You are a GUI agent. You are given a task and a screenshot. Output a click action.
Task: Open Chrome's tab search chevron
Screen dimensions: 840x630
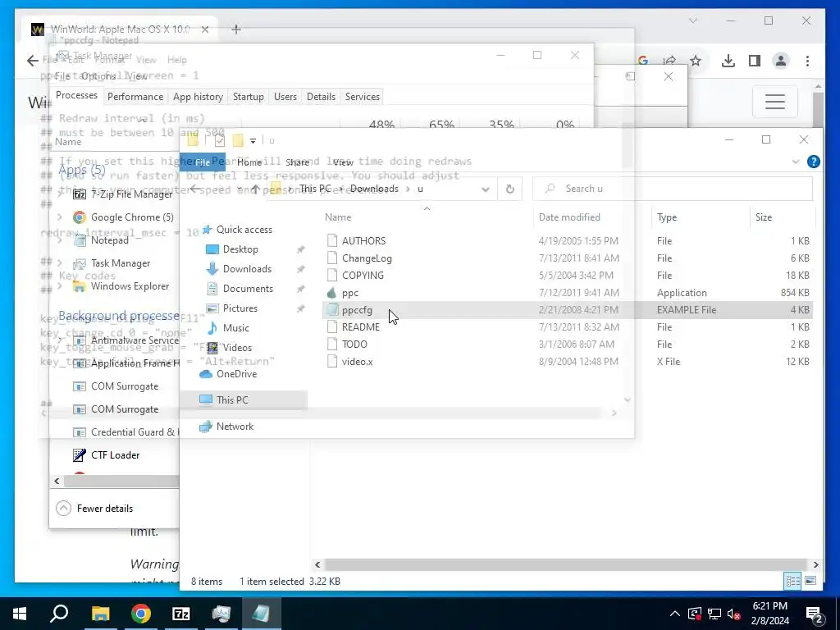692,21
